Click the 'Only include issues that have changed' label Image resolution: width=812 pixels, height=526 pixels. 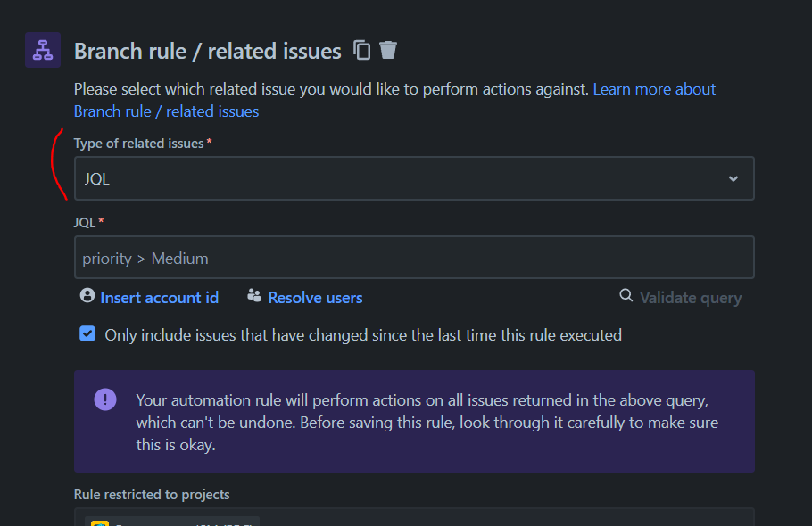click(x=363, y=335)
